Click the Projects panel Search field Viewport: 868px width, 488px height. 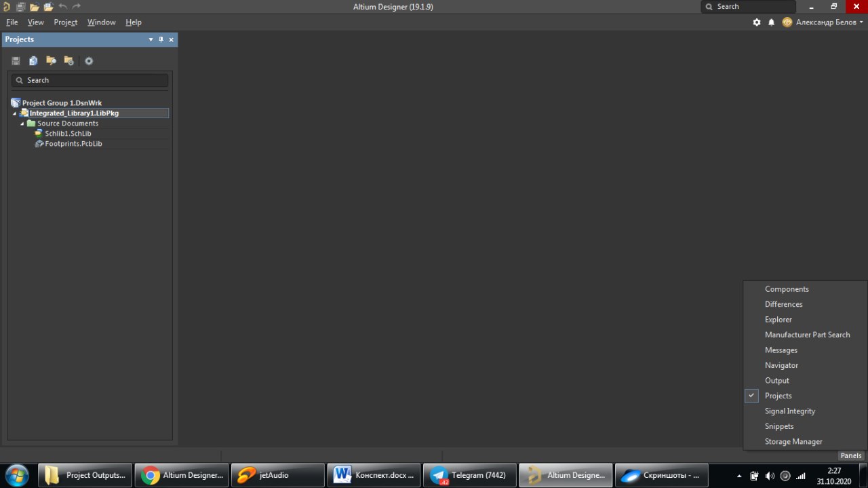pyautogui.click(x=90, y=80)
